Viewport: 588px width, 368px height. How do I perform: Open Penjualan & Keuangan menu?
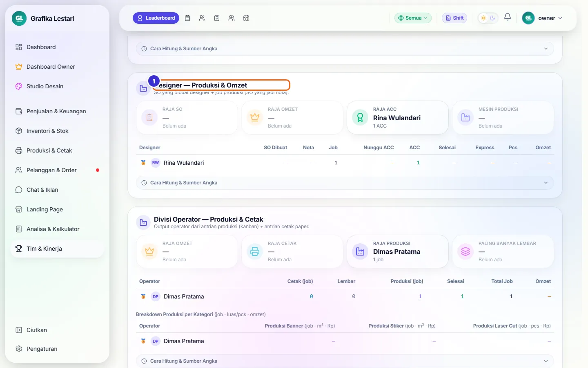[57, 111]
